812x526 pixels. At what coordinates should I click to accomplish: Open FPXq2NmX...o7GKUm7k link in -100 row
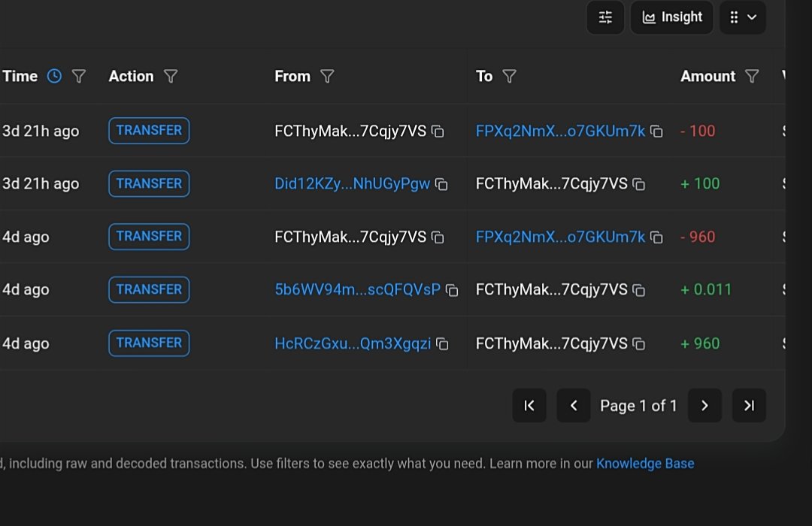tap(560, 131)
